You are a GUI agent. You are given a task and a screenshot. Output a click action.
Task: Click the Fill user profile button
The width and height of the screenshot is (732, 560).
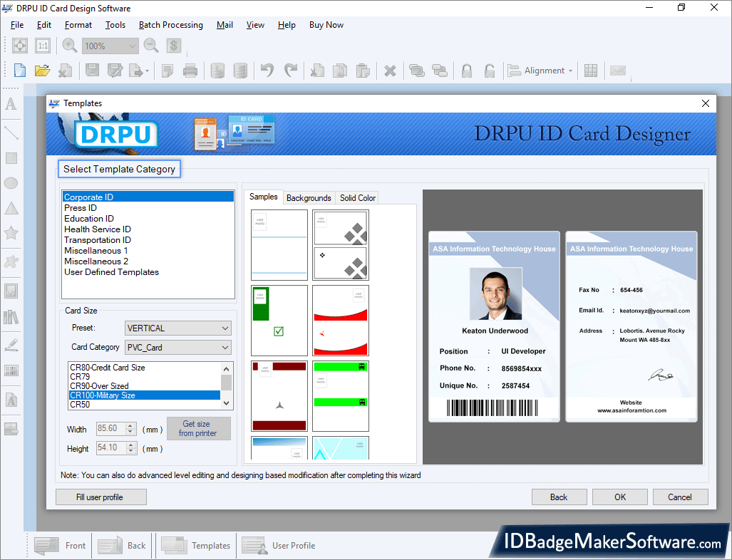(x=100, y=497)
